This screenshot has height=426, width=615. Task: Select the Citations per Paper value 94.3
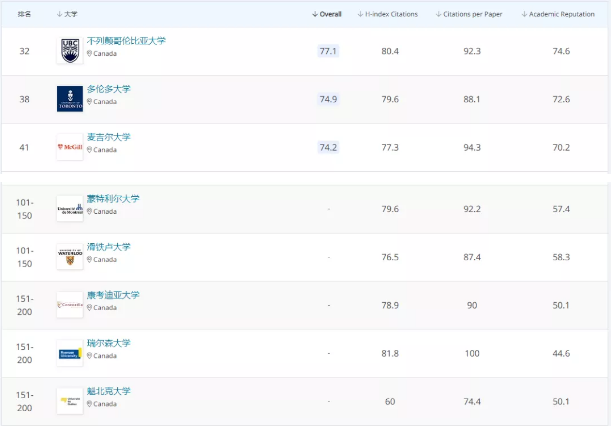coord(472,147)
